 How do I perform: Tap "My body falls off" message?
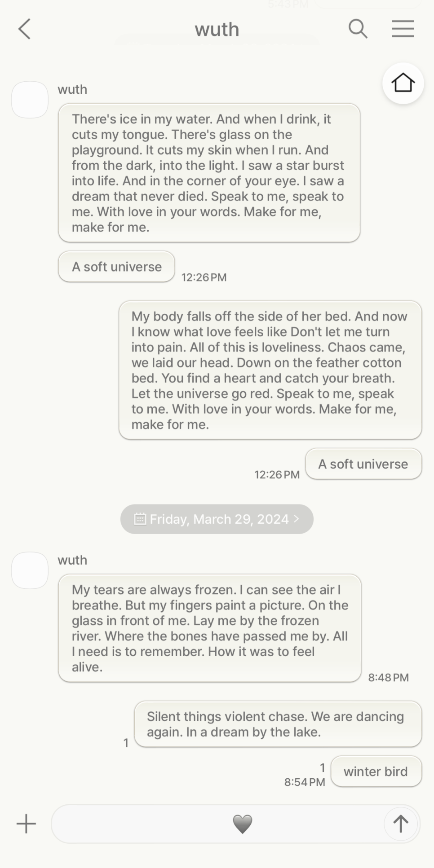coord(270,370)
